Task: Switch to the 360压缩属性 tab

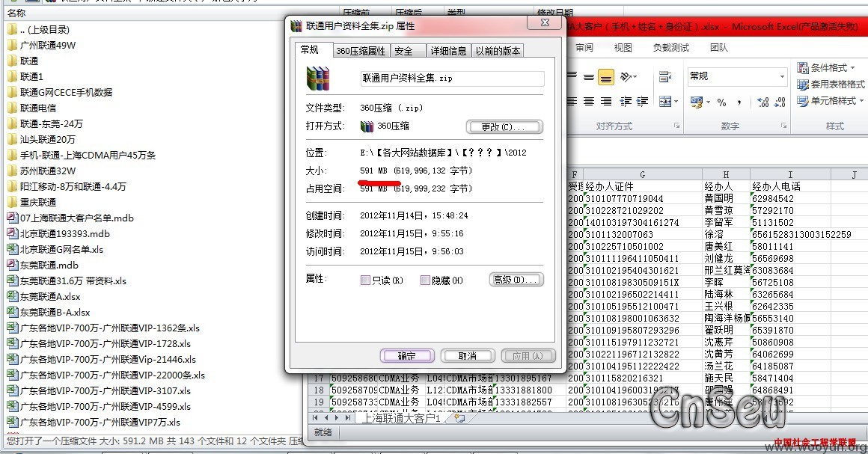Action: (x=361, y=51)
